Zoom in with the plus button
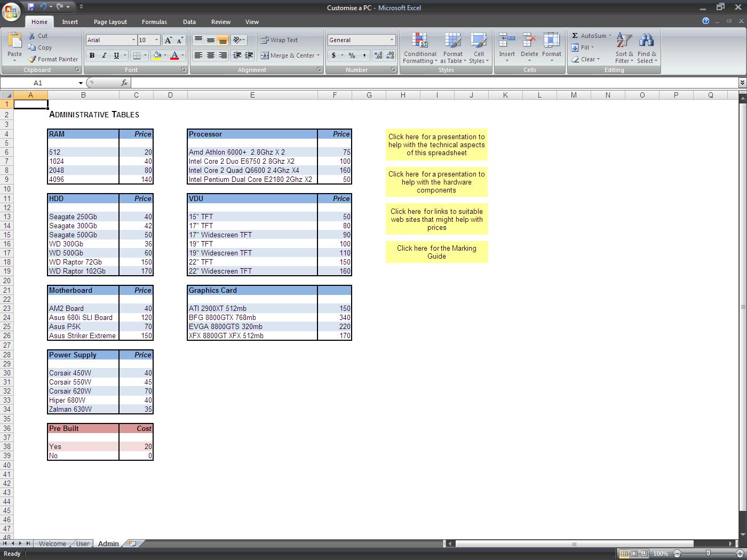 pyautogui.click(x=739, y=554)
